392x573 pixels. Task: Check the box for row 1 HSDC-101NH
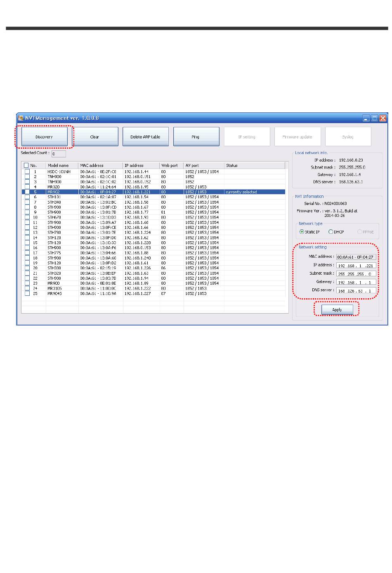click(x=27, y=171)
